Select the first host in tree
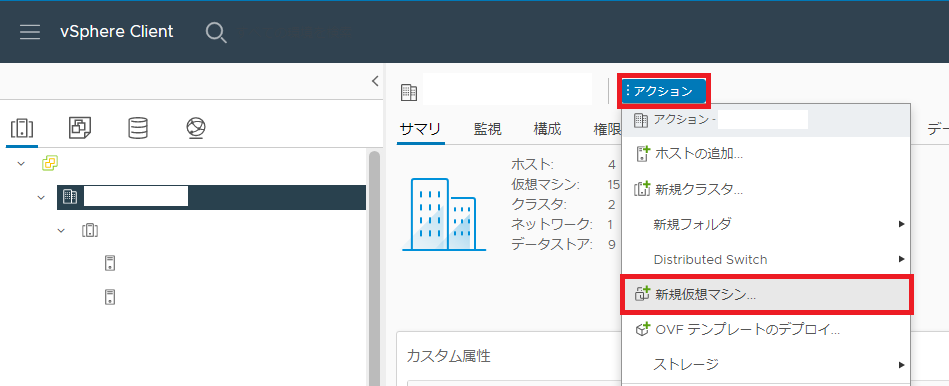Viewport: 949px width, 386px height. (x=110, y=263)
